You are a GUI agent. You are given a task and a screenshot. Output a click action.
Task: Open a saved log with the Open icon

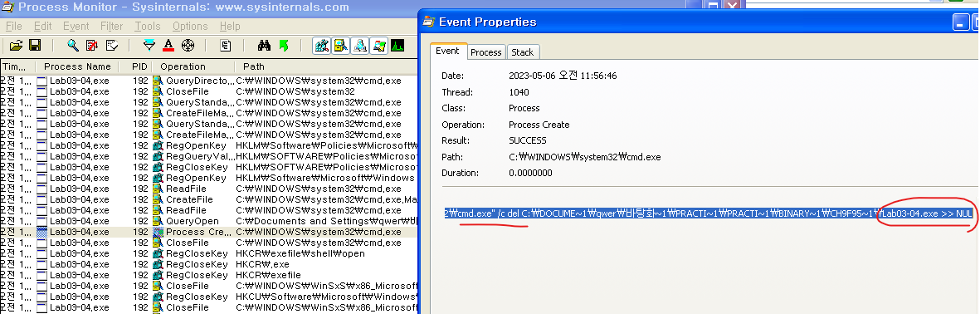[17, 45]
